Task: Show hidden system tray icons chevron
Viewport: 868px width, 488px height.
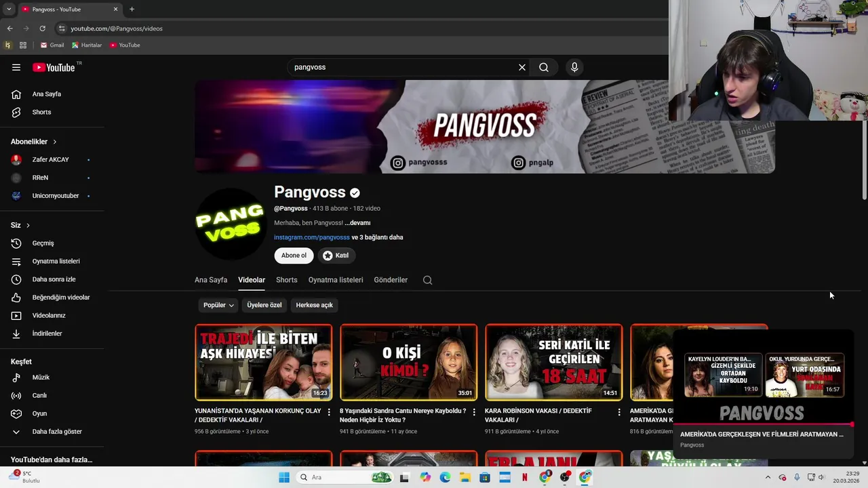Action: 768,477
